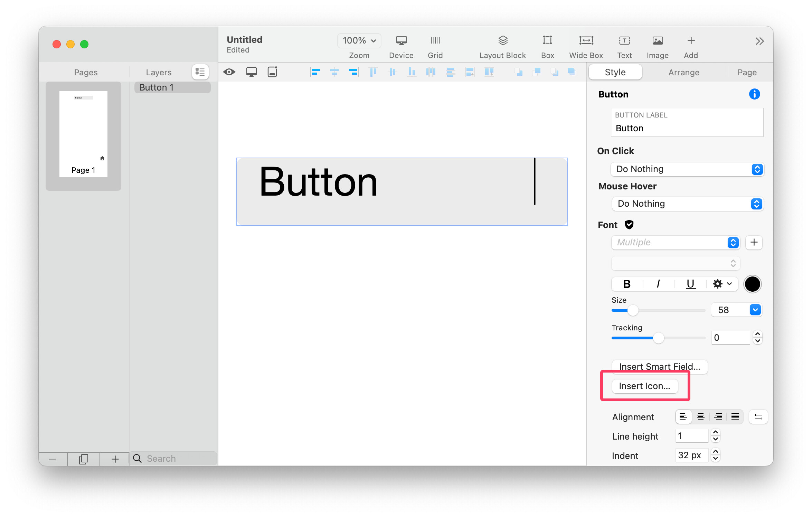Open the black font color swatch
The height and width of the screenshot is (517, 812).
pos(752,284)
